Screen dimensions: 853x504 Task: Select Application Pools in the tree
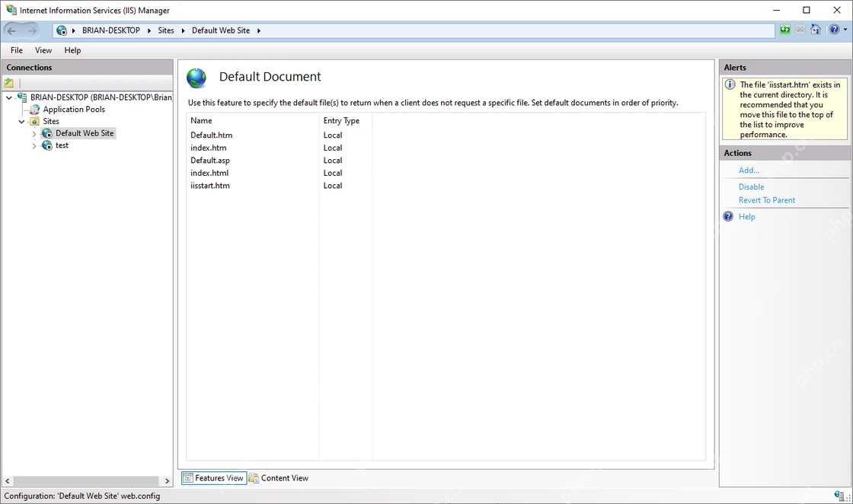74,110
